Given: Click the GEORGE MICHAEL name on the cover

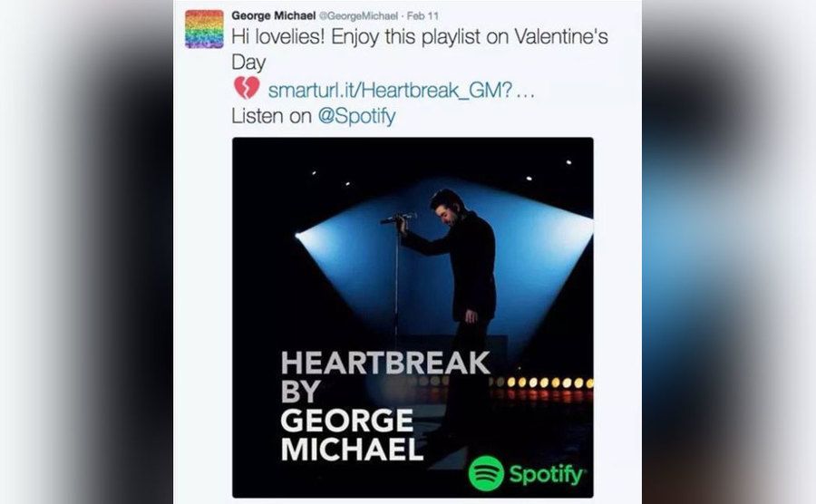Looking at the screenshot, I should click(x=351, y=435).
